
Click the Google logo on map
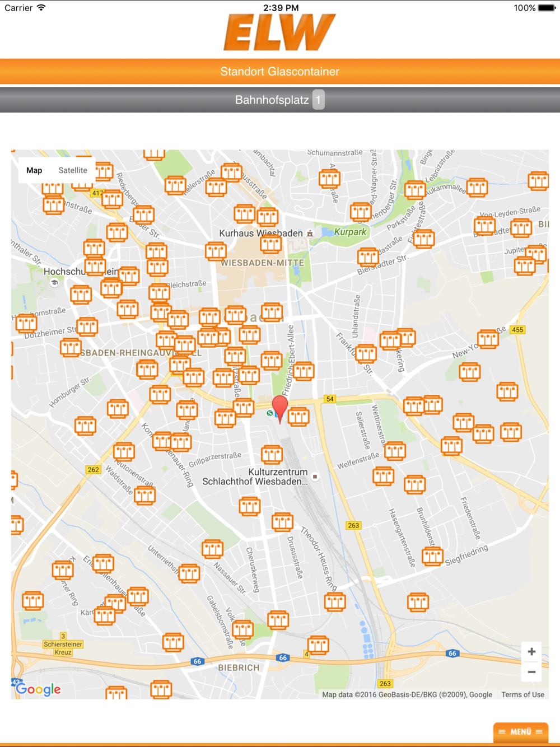click(38, 689)
